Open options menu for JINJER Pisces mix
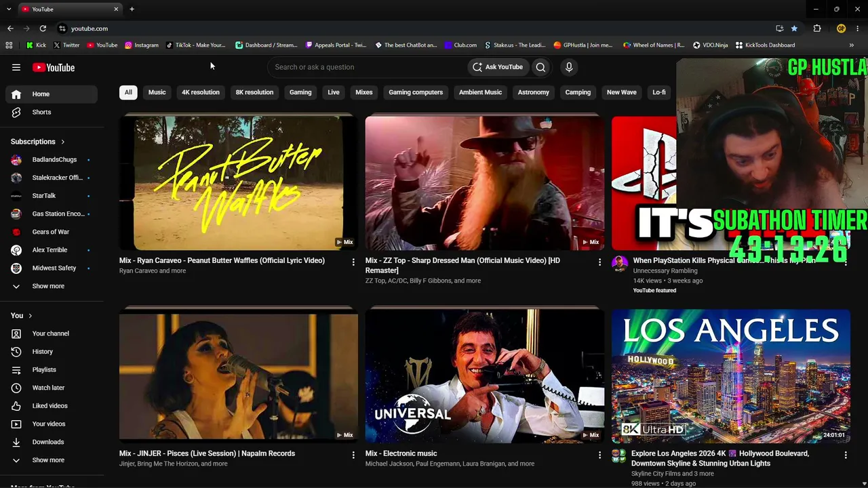Screen dimensions: 868x488 pyautogui.click(x=353, y=455)
